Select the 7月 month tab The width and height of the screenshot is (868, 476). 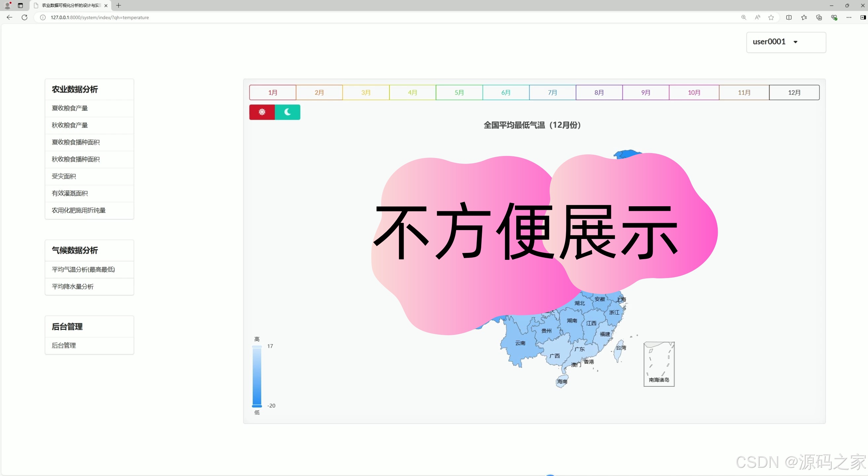[552, 92]
